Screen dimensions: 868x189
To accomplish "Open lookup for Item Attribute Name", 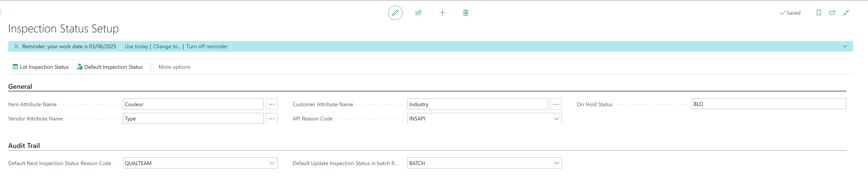I will click(271, 104).
